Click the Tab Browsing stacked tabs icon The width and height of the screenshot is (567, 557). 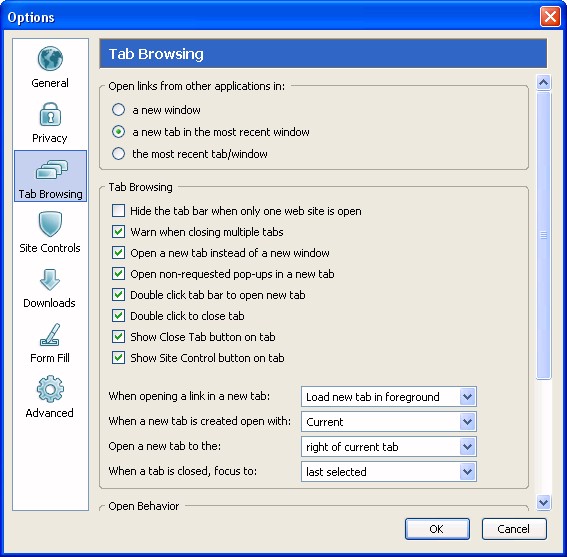click(x=51, y=169)
